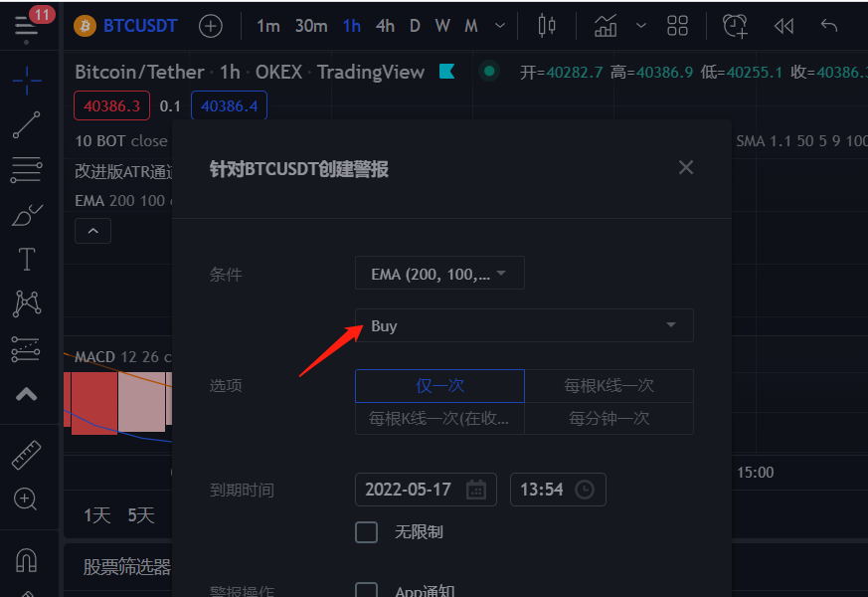The image size is (868, 597).
Task: Open the forecasting and measurement tools
Action: pos(27,349)
